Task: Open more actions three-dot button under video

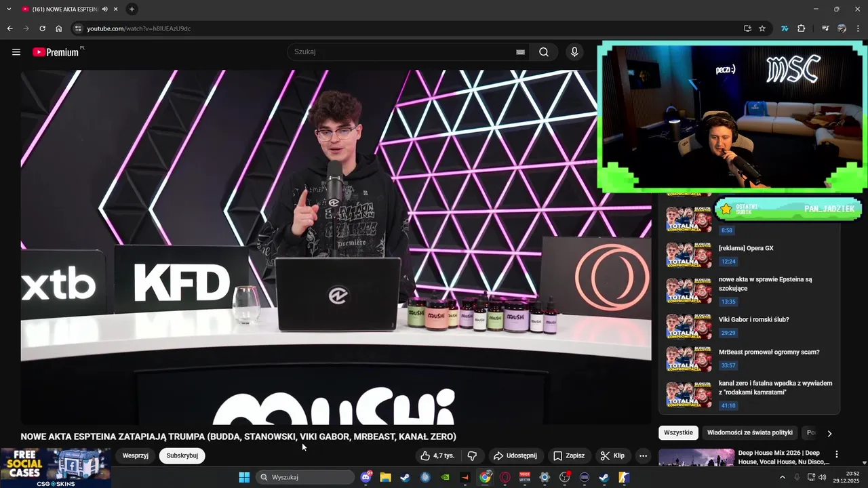Action: coord(643,455)
